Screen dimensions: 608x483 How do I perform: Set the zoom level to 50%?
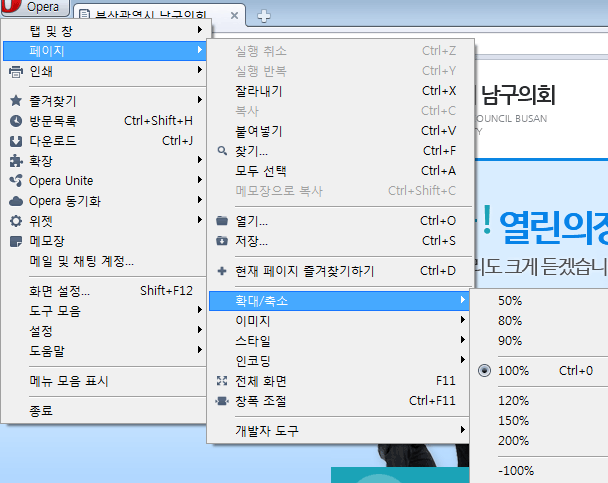click(x=510, y=301)
